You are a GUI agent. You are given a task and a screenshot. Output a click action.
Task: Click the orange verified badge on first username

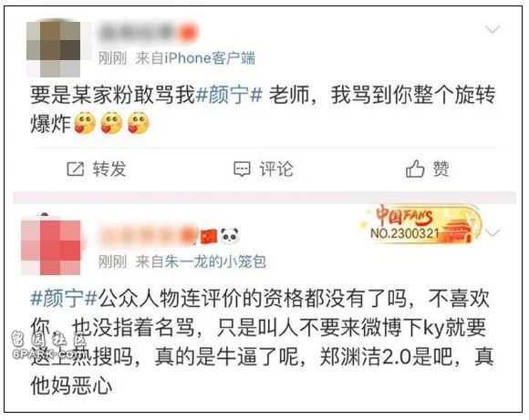pyautogui.click(x=188, y=33)
